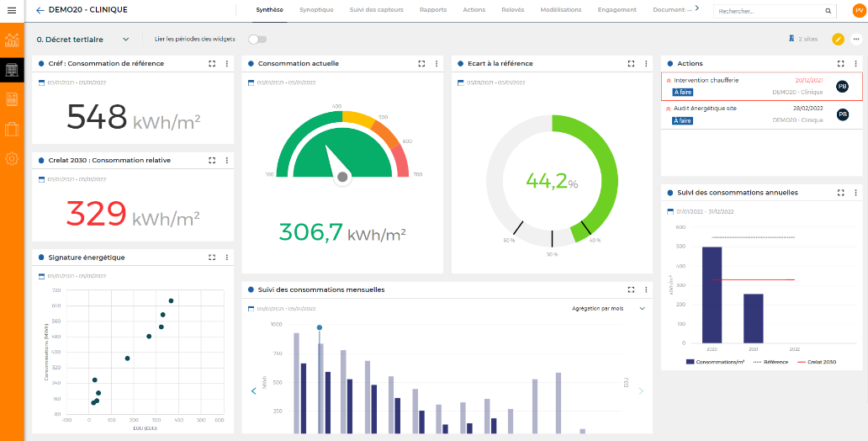Screen dimensions: 868x441
Task: Open the three-dot menu of Actions widget
Action: 855,63
